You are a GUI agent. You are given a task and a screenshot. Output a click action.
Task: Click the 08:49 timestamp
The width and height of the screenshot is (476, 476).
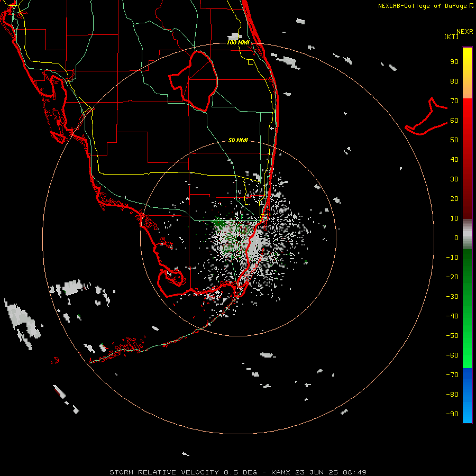point(354,472)
